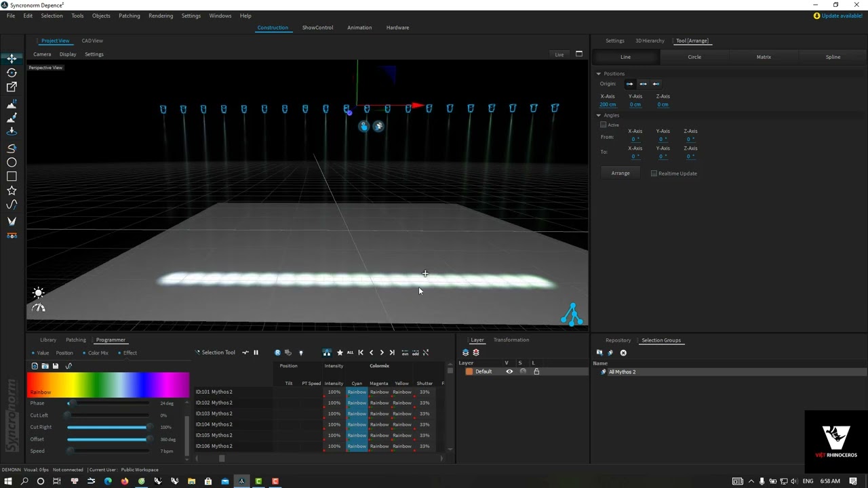Toggle lock icon of Default layer
This screenshot has height=488, width=868.
pos(536,371)
